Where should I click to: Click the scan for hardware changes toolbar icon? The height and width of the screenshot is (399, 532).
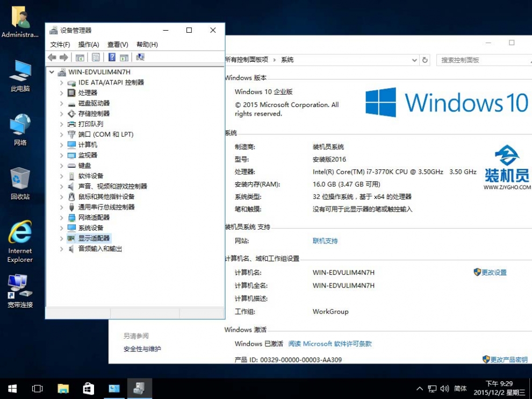(x=140, y=58)
